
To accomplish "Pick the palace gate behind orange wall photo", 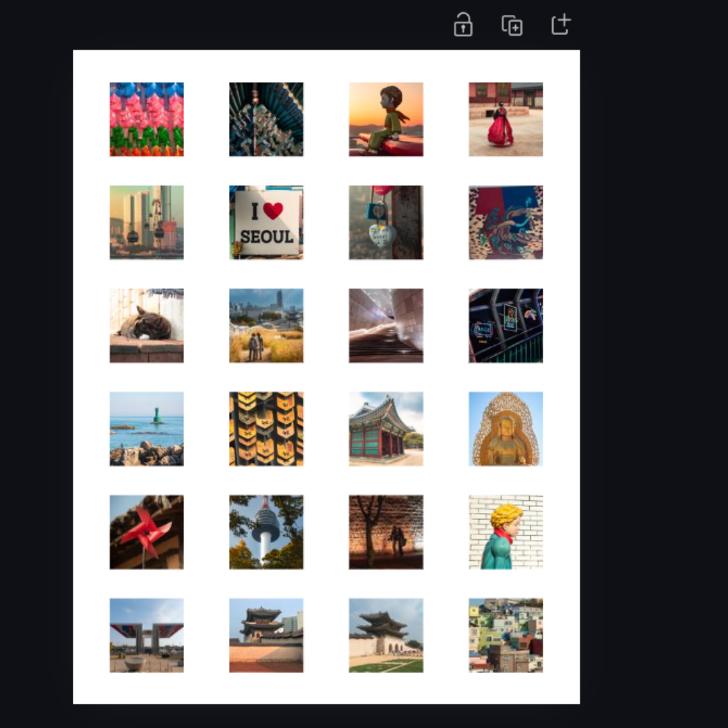I will 266,635.
